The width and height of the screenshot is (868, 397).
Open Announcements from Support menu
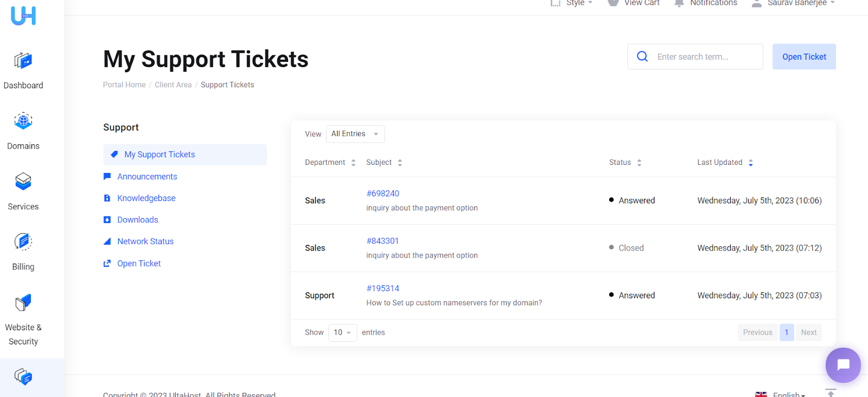[x=147, y=176]
